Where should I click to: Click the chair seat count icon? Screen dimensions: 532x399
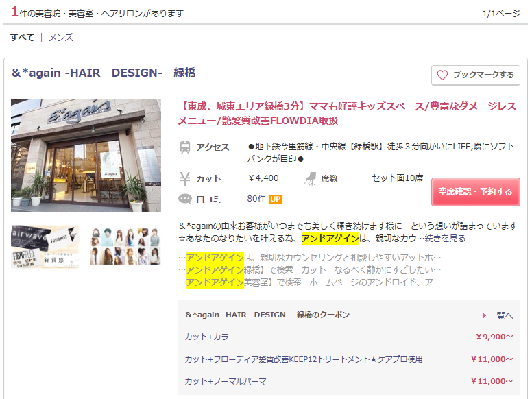click(311, 179)
